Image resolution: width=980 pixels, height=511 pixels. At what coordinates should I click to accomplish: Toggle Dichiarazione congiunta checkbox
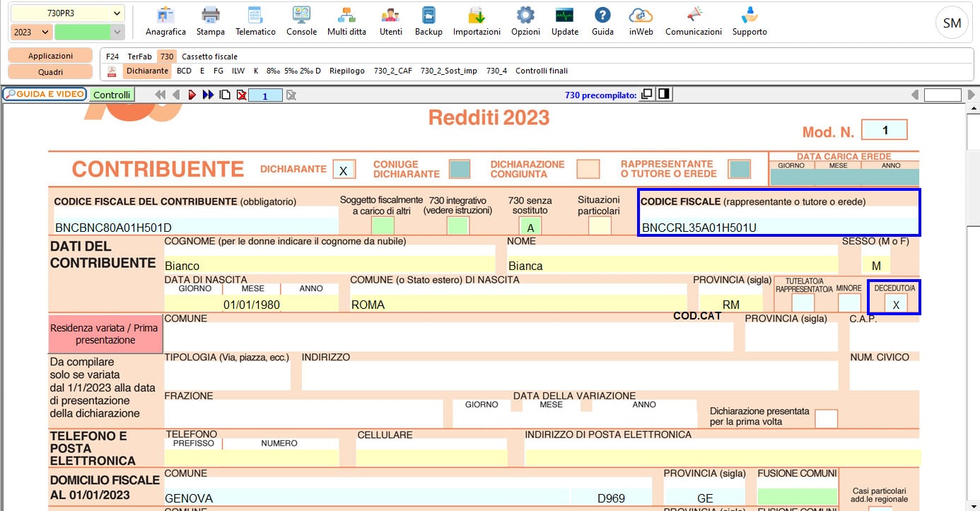click(588, 169)
